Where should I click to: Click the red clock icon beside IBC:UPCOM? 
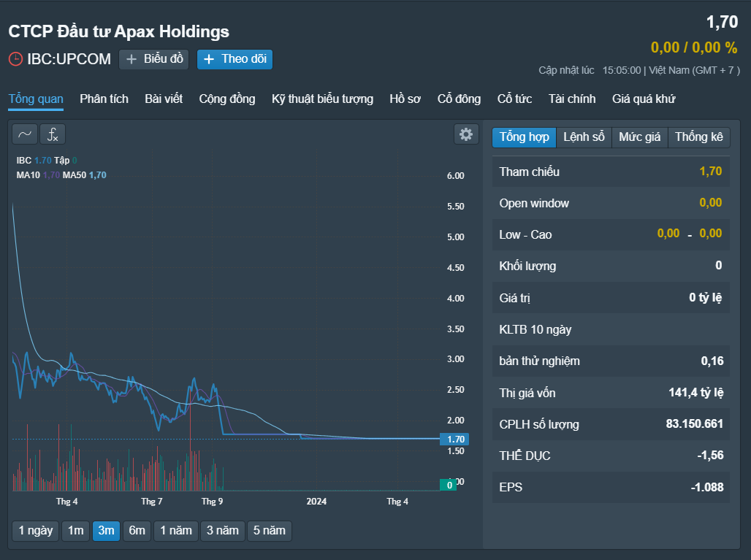click(15, 59)
